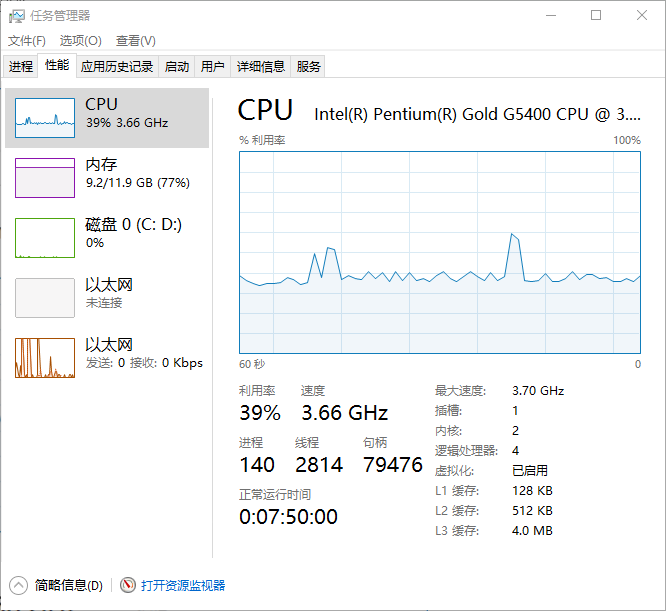Select the CPU mini graph thumbnail
The height and width of the screenshot is (611, 666).
(45, 118)
